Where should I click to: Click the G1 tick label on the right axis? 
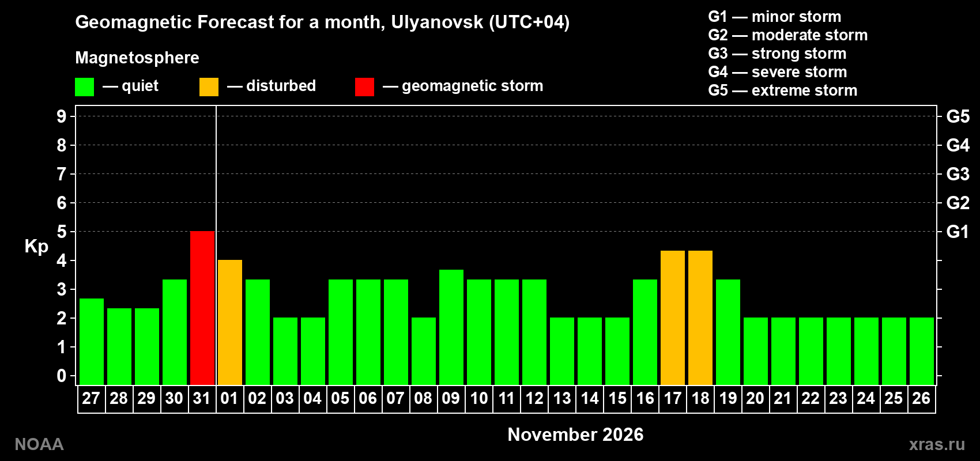(x=958, y=232)
